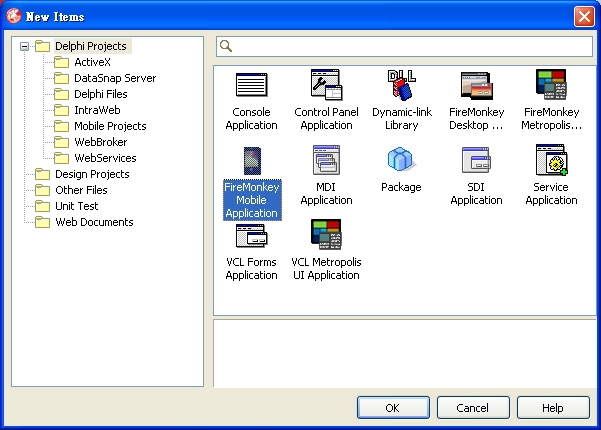Viewport: 601px width, 430px height.
Task: Select the VCL Forms Application icon
Action: pyautogui.click(x=251, y=237)
